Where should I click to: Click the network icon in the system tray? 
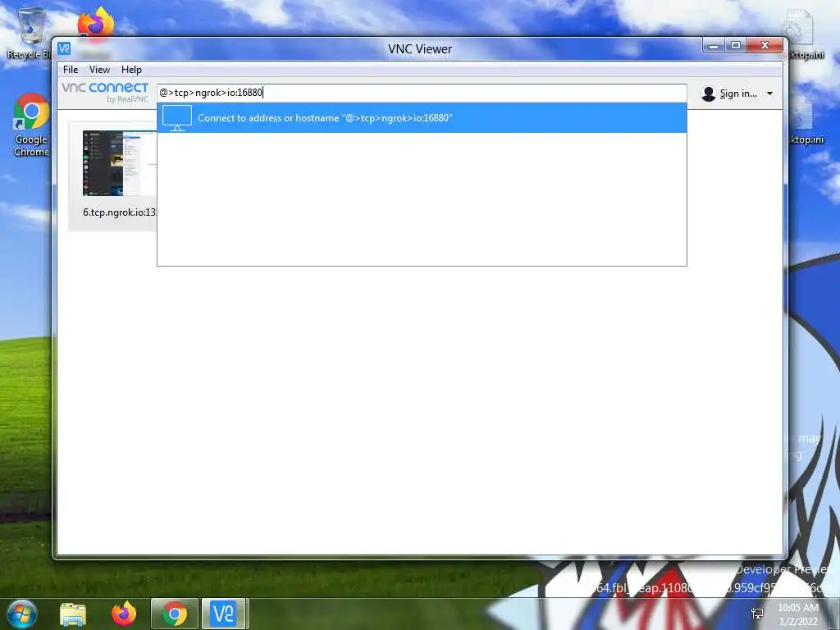757,614
